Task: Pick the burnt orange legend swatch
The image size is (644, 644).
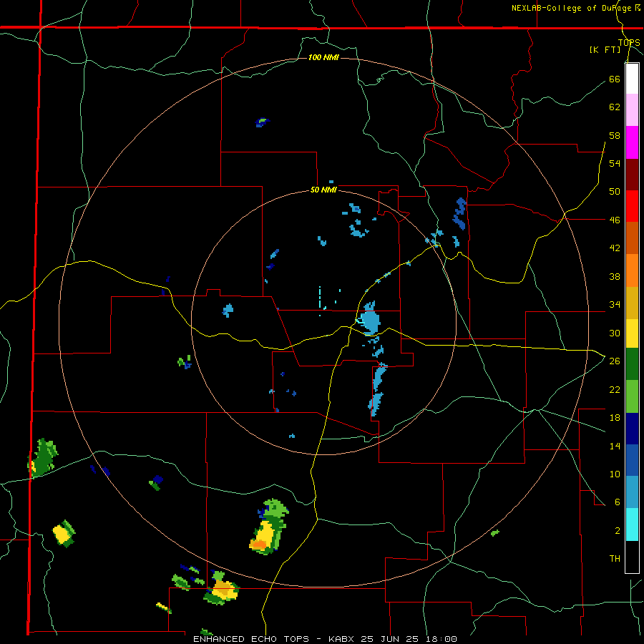Action: point(632,238)
